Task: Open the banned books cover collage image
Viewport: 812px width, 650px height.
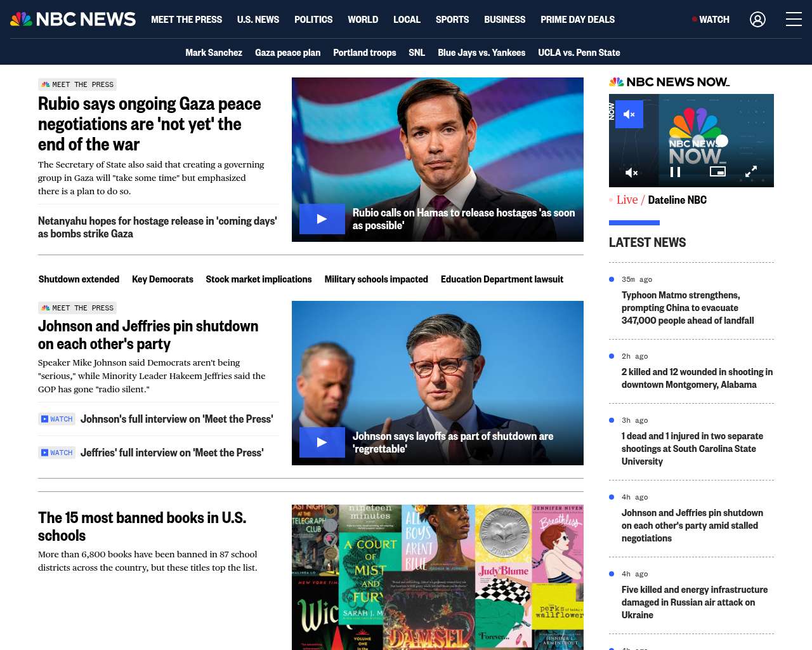Action: pyautogui.click(x=437, y=576)
